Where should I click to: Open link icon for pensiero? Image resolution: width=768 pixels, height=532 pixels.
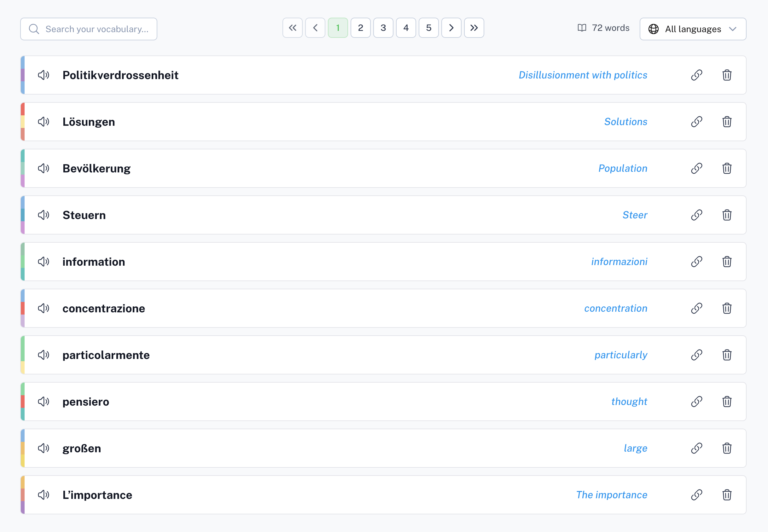tap(696, 402)
